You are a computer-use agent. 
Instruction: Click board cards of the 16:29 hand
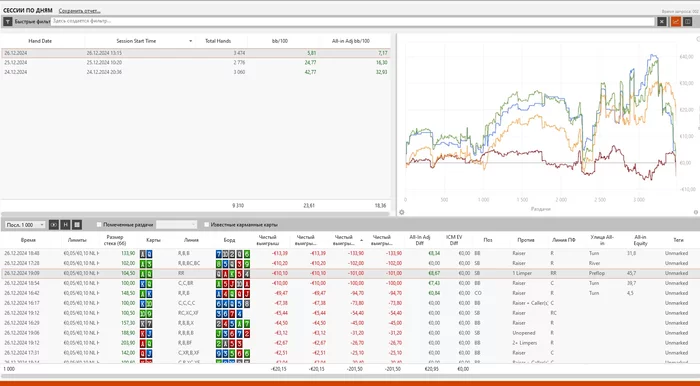click(x=233, y=323)
